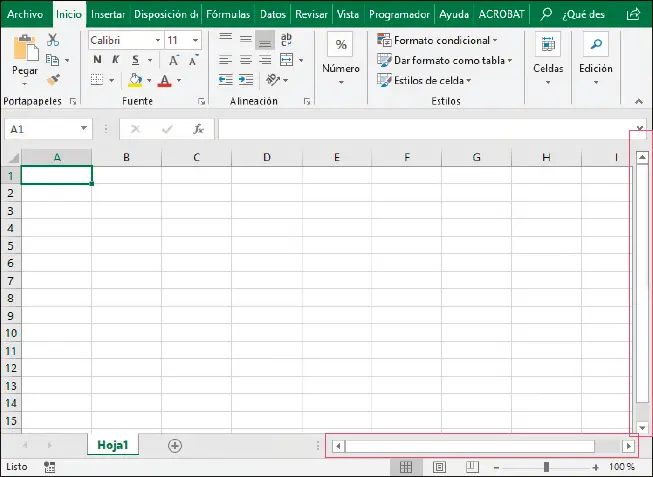Expand the fill color dropdown arrow

click(x=149, y=80)
